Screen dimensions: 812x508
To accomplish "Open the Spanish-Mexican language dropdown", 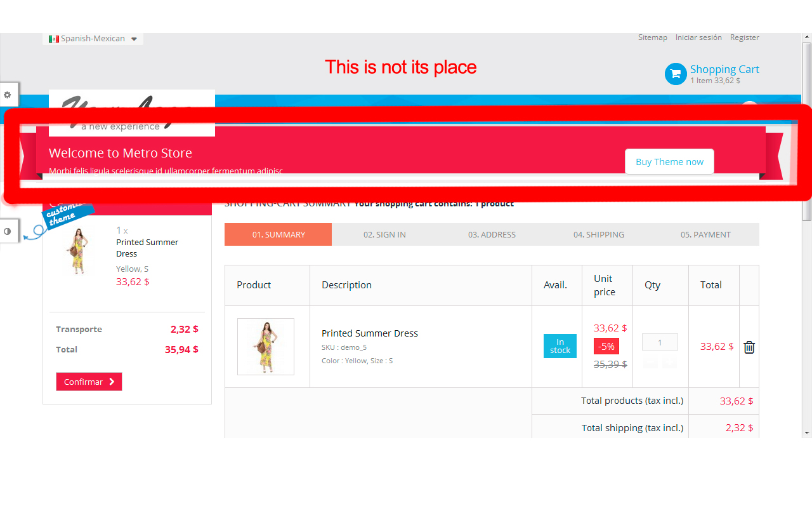I will [x=93, y=39].
